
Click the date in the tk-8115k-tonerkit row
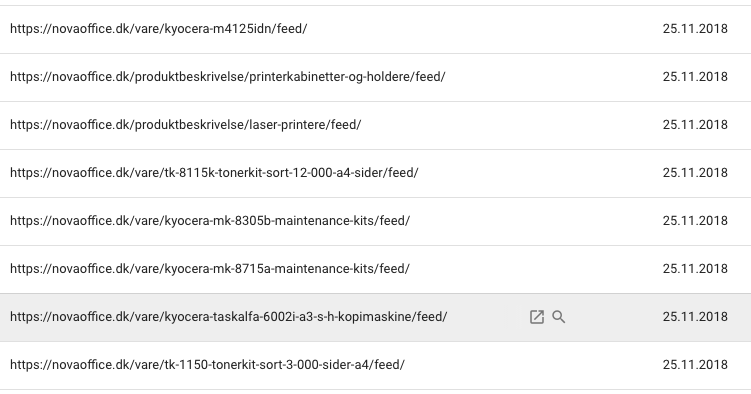695,173
